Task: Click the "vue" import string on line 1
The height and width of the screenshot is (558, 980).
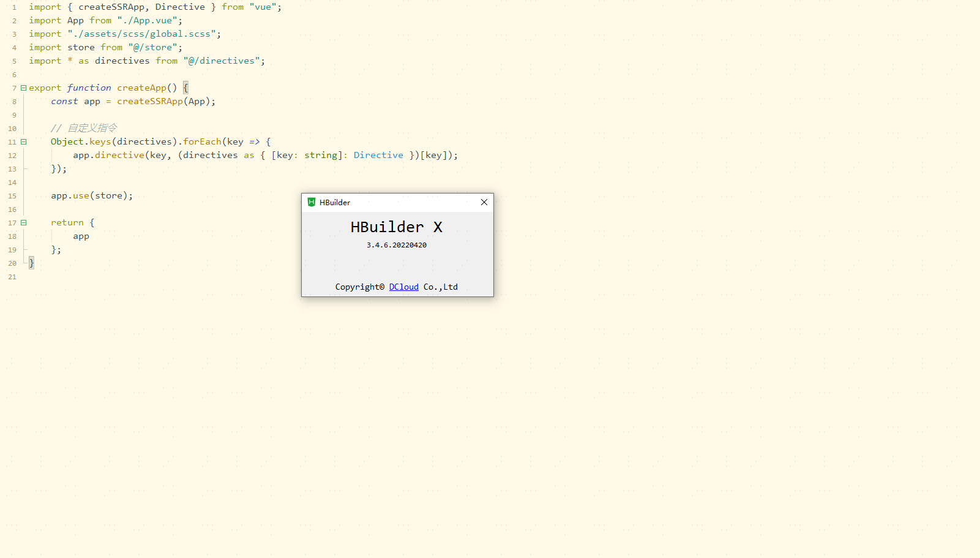Action: (263, 7)
